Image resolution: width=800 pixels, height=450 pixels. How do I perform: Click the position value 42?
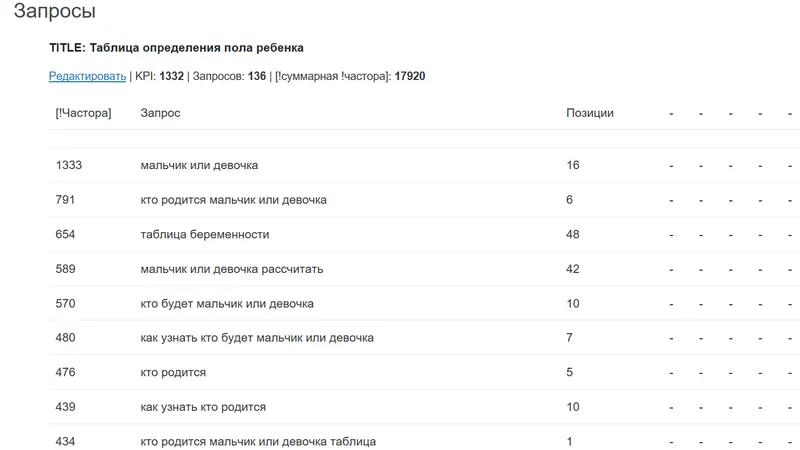coord(573,269)
